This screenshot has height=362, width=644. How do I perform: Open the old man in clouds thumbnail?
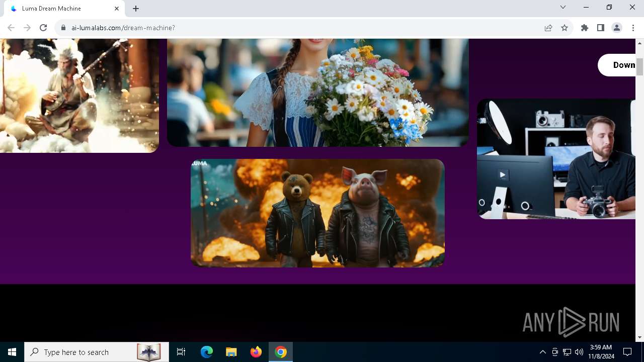click(x=79, y=96)
